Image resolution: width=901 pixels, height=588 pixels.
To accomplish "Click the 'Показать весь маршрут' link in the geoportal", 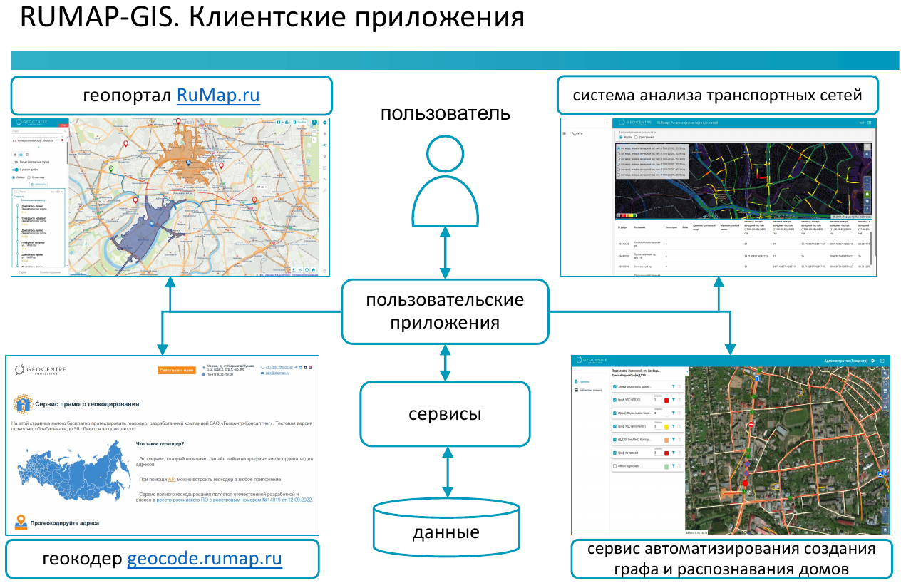I will tap(34, 200).
